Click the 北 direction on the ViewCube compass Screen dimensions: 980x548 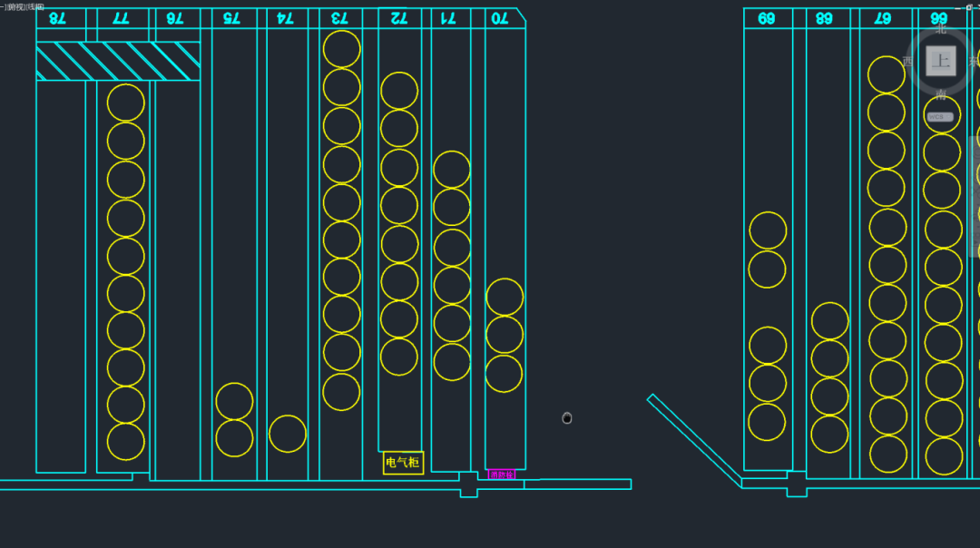[x=941, y=29]
